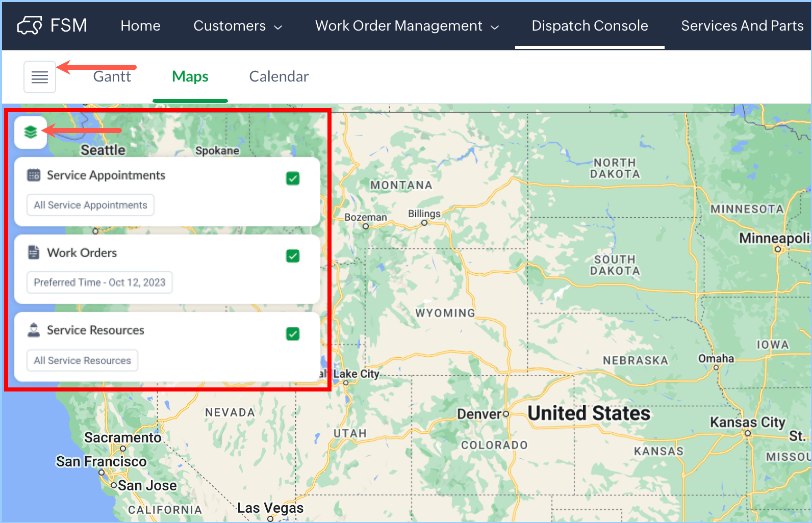Uncheck the Work Orders checkbox

coord(293,256)
